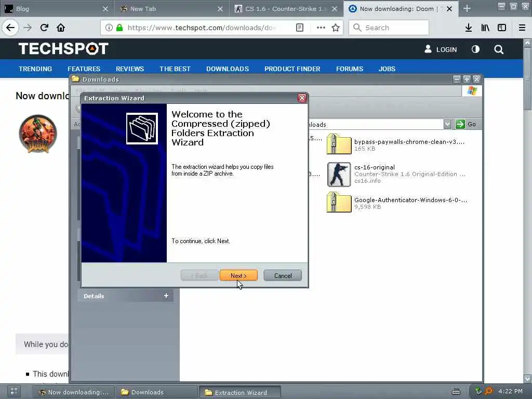532x399 pixels.
Task: Switch to Extraction Wizard taskbar item
Action: click(x=240, y=392)
